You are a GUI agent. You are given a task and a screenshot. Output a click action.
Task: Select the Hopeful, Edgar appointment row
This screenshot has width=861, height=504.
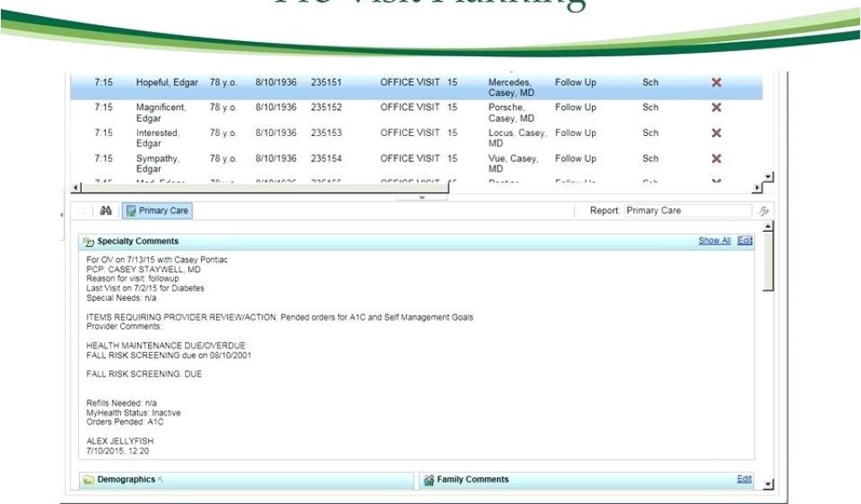pos(336,87)
